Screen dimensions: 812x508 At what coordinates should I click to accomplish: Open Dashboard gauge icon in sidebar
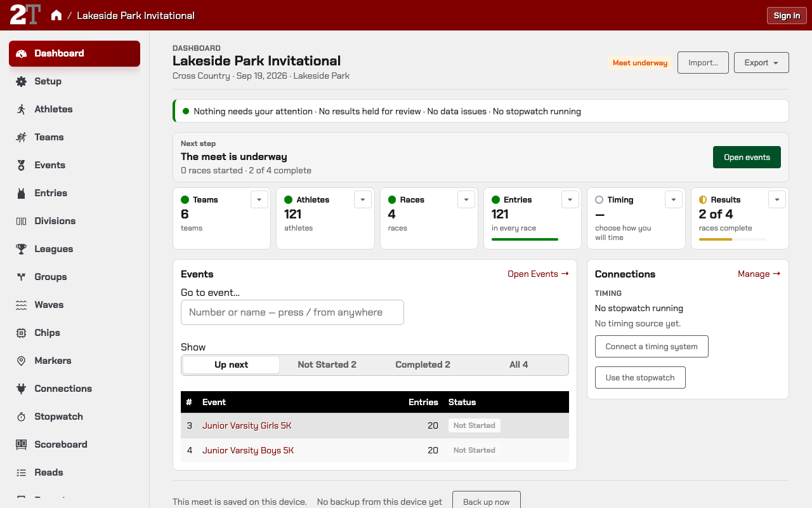22,53
